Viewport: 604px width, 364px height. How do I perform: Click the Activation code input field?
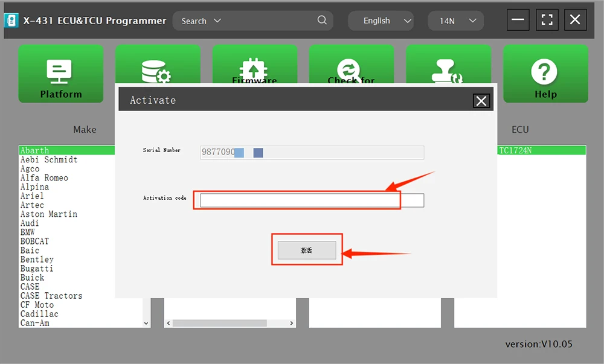point(312,200)
